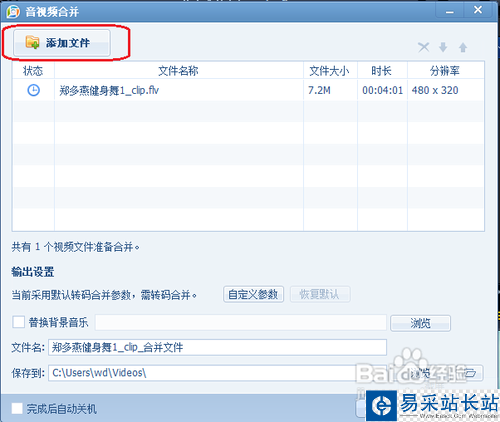Image resolution: width=500 pixels, height=422 pixels.
Task: Click the 00:04:01 duration cell
Action: tap(382, 90)
